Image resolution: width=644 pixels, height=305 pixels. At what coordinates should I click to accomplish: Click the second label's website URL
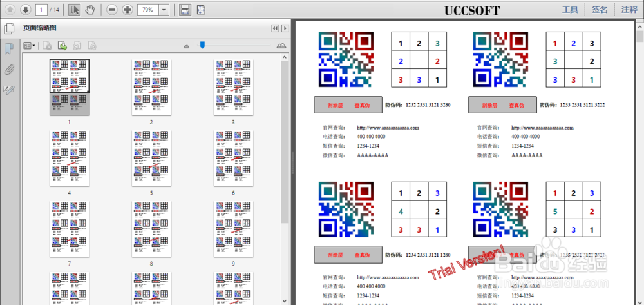pos(542,128)
